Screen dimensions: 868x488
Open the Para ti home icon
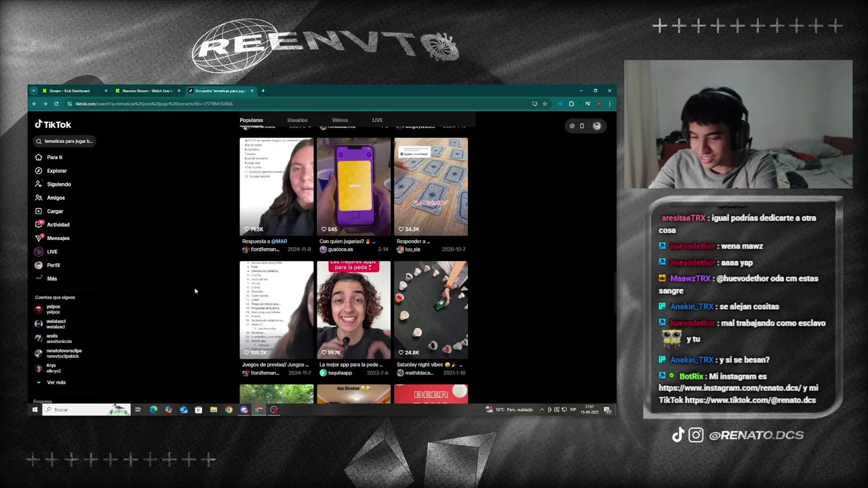point(39,157)
